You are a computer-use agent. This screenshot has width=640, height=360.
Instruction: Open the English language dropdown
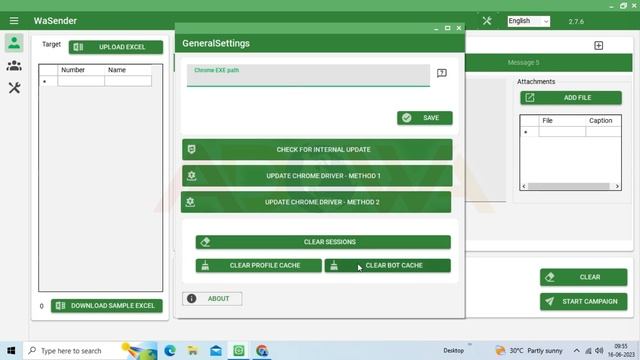coord(529,21)
